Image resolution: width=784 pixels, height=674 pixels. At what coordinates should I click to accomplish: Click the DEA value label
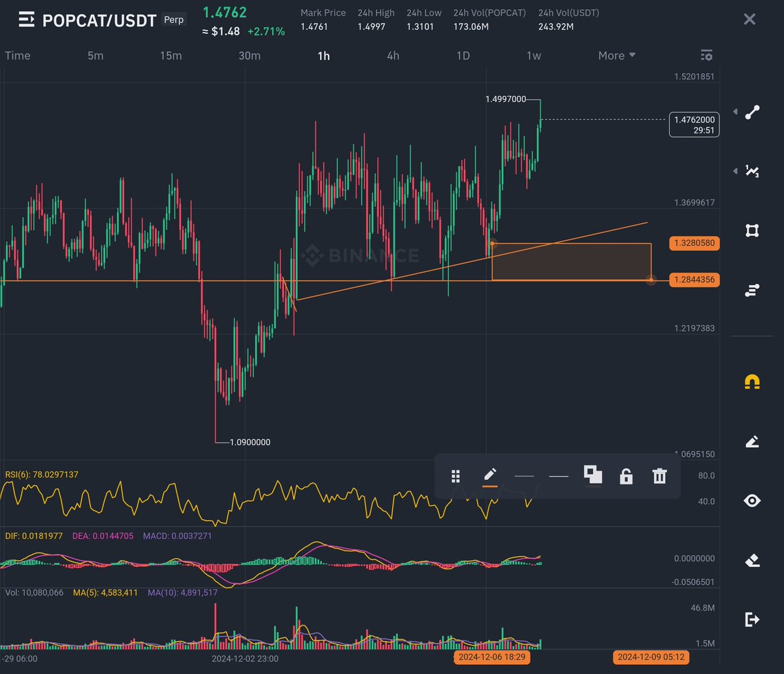click(103, 535)
